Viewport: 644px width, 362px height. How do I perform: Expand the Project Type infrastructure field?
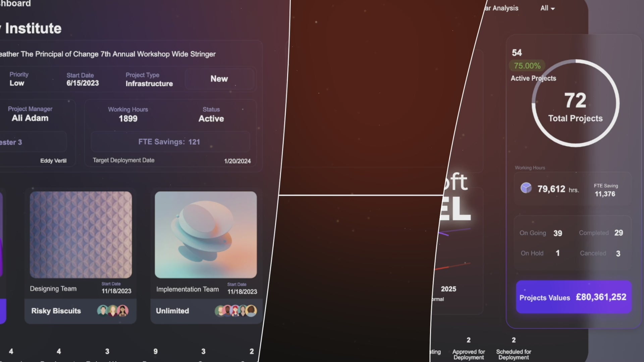pos(149,83)
